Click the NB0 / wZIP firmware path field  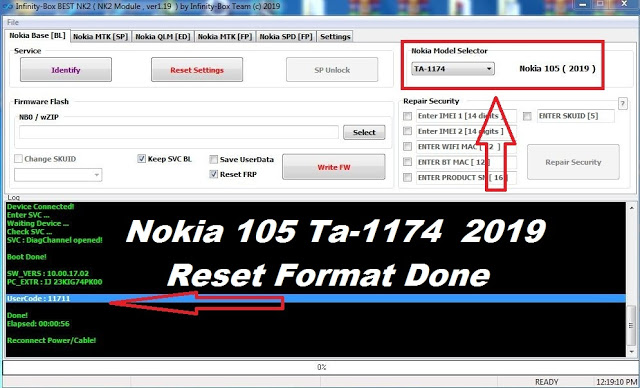pos(179,132)
